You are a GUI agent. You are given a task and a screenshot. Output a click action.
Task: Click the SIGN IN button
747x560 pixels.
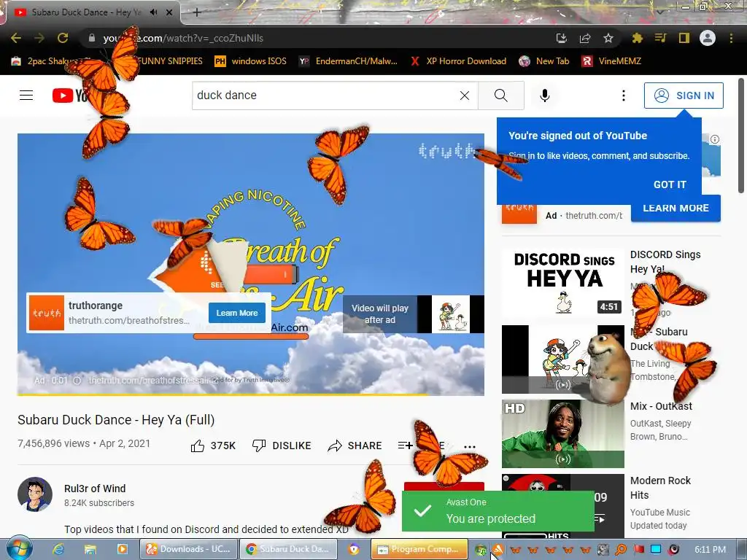click(x=683, y=96)
